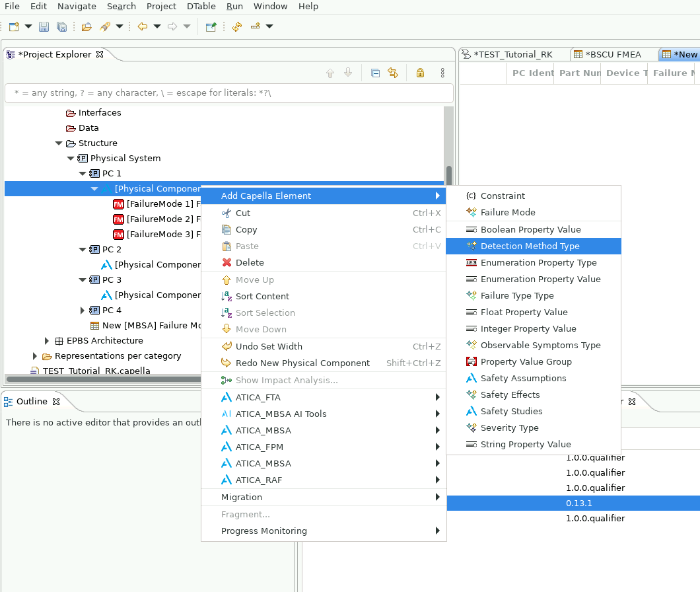Select Integer Property Value entry

pyautogui.click(x=534, y=329)
